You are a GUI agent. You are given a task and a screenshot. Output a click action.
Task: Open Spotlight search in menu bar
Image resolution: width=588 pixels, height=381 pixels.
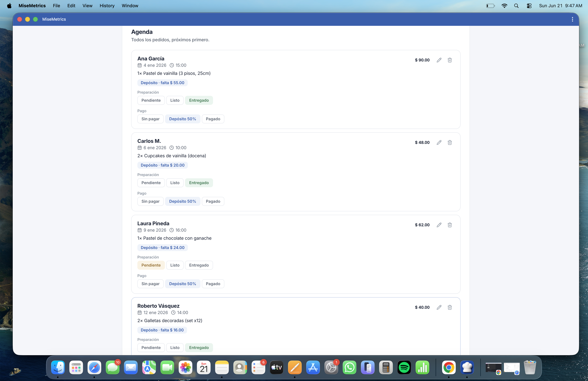click(x=516, y=6)
